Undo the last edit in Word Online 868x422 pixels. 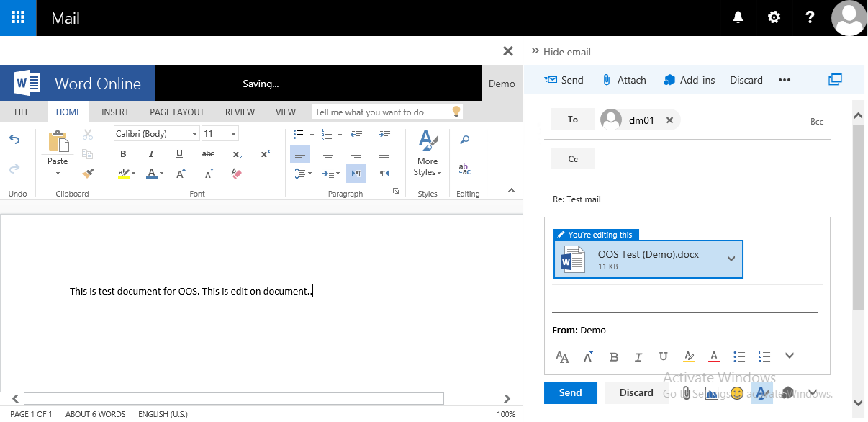coord(14,140)
